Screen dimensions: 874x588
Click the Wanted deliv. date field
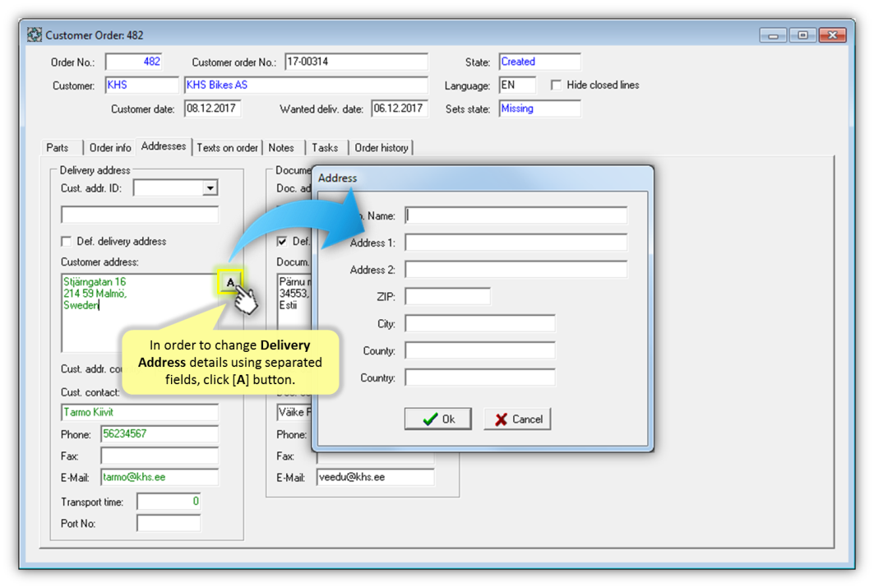click(x=400, y=109)
